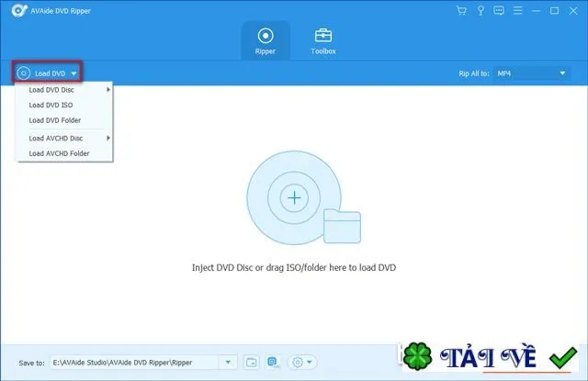Click the Save to path field
Screen dimensions: 588x381
pyautogui.click(x=135, y=363)
